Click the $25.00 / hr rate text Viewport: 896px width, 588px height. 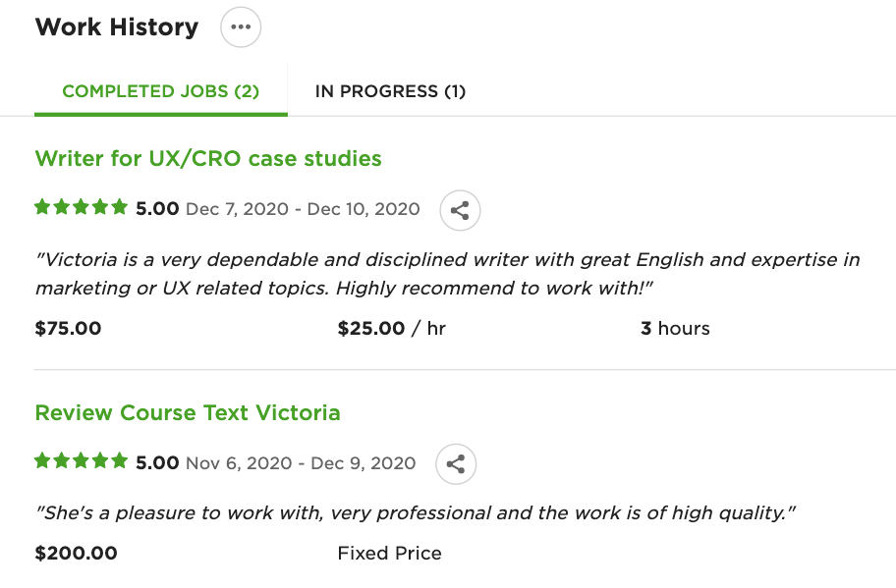point(391,328)
